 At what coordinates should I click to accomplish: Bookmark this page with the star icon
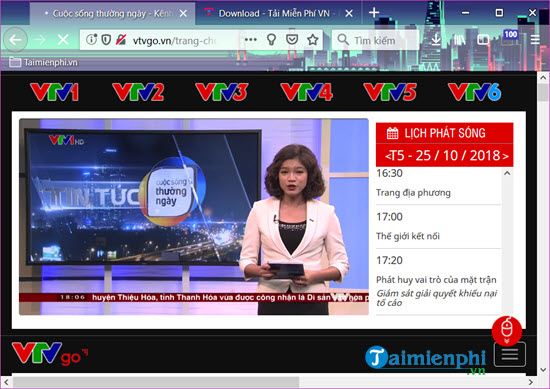pyautogui.click(x=313, y=39)
